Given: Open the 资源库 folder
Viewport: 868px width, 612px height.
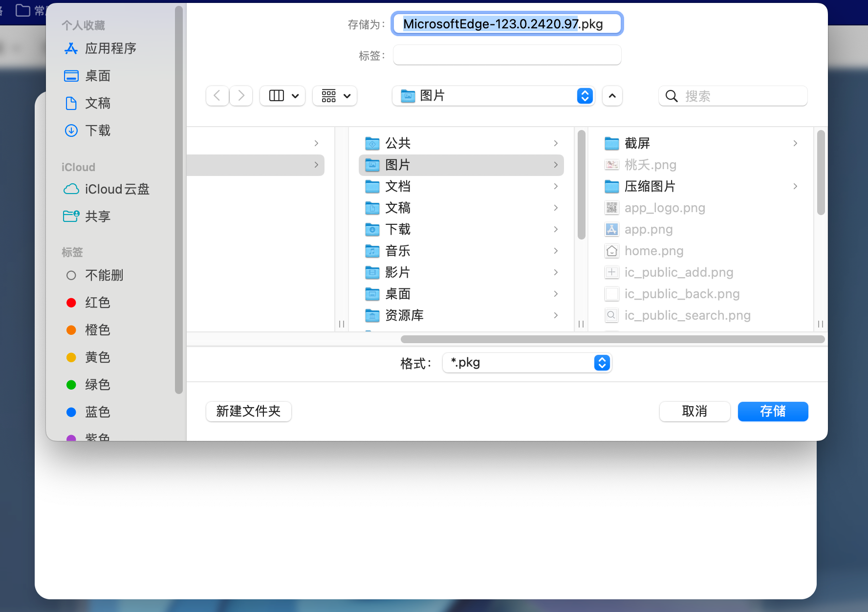Looking at the screenshot, I should click(461, 315).
